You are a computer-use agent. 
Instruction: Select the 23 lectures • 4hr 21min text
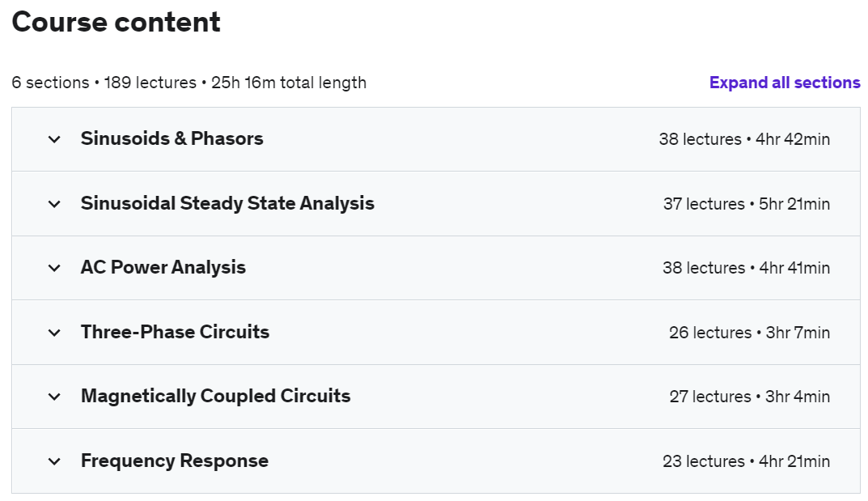[x=746, y=461]
